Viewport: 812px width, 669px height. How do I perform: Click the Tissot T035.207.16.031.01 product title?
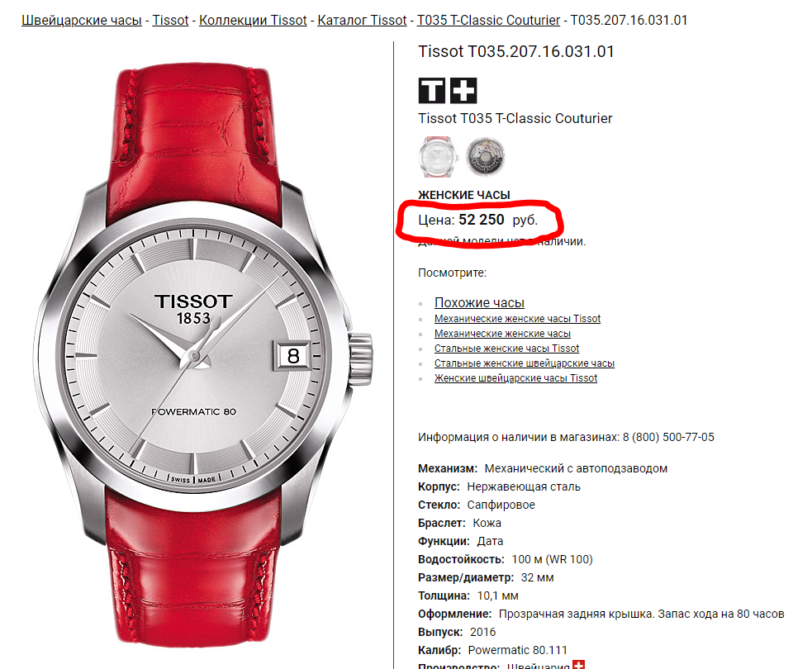tap(516, 52)
